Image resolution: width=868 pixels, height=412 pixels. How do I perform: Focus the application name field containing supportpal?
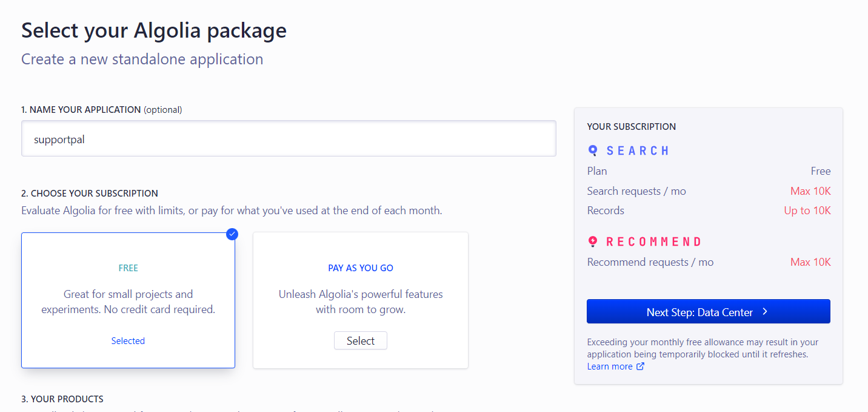pos(289,139)
